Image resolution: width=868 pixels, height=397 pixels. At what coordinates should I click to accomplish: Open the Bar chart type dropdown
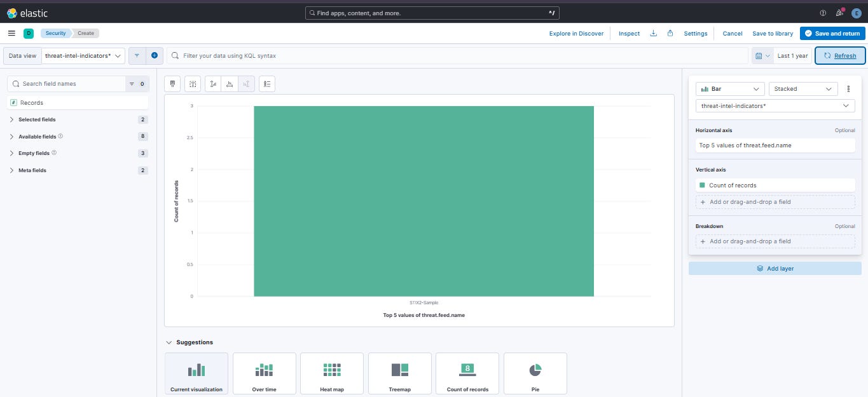coord(730,89)
